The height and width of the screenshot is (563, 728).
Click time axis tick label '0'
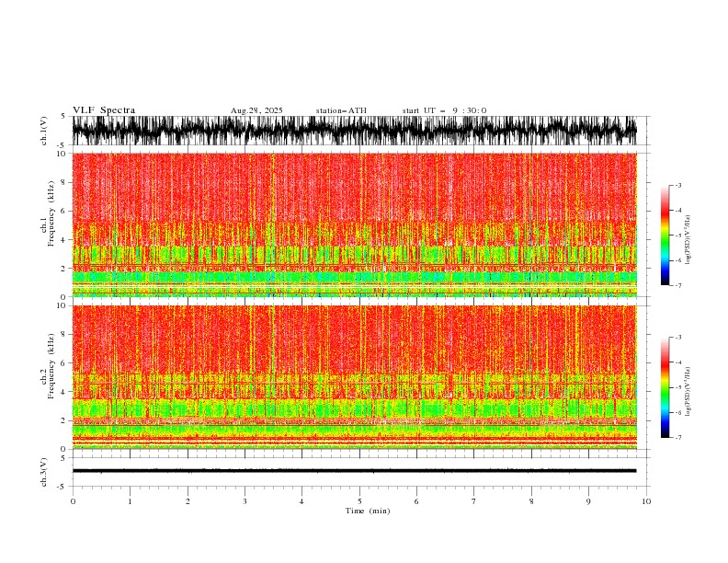pos(73,501)
